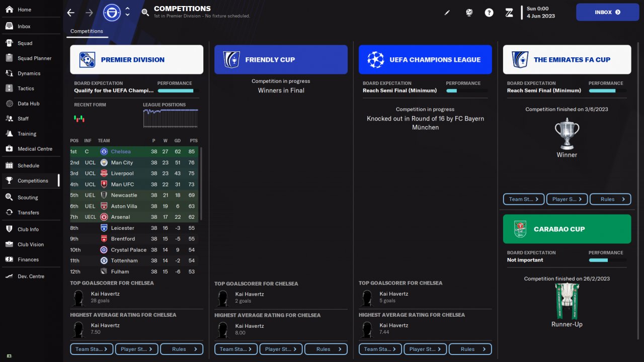Open the UEFA Champions League header

click(x=425, y=60)
